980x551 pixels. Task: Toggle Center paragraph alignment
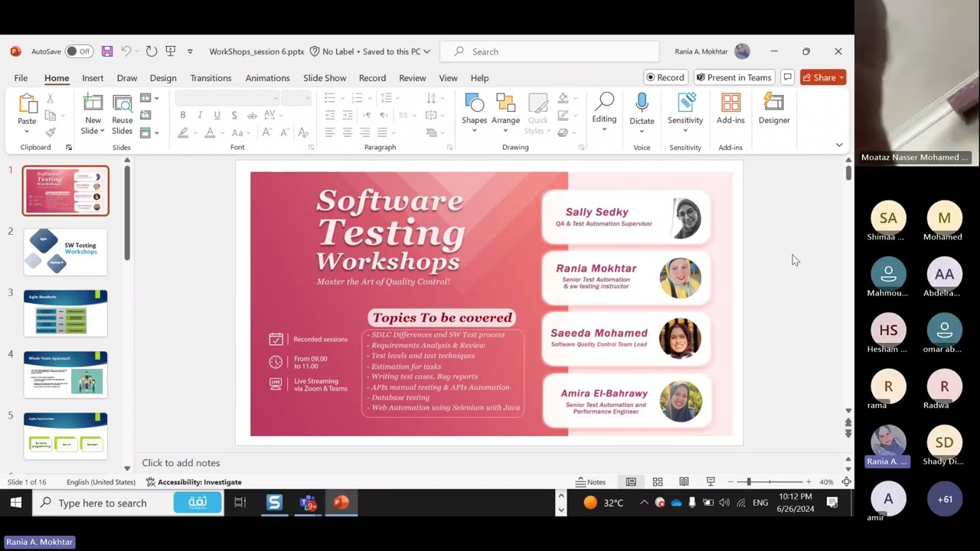[x=348, y=133]
